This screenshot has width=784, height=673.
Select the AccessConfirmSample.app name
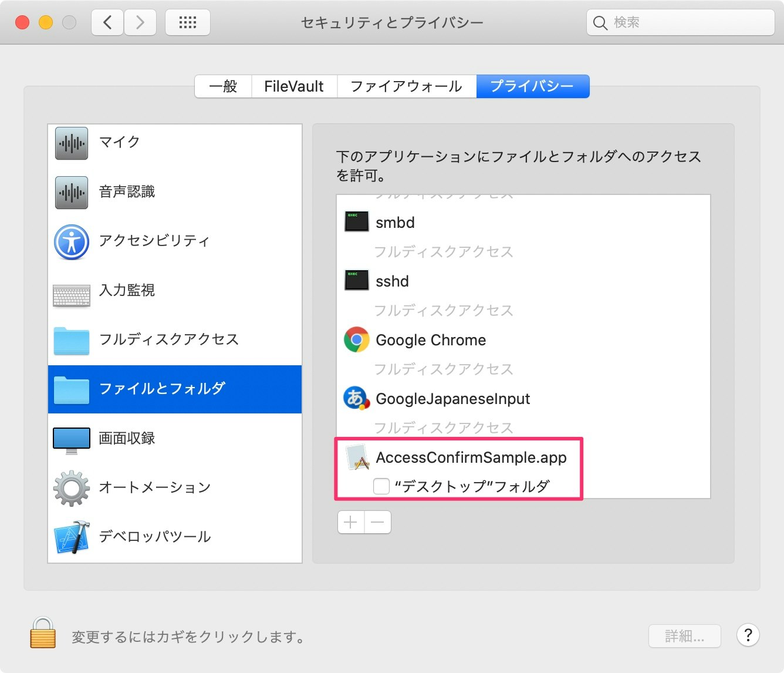click(x=472, y=457)
